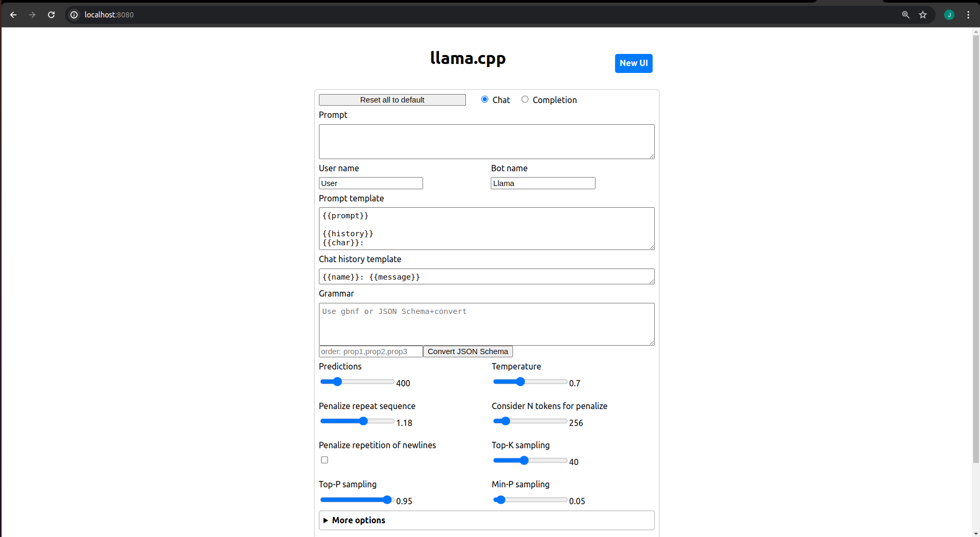Reload the current page
The height and width of the screenshot is (537, 980).
tap(51, 14)
